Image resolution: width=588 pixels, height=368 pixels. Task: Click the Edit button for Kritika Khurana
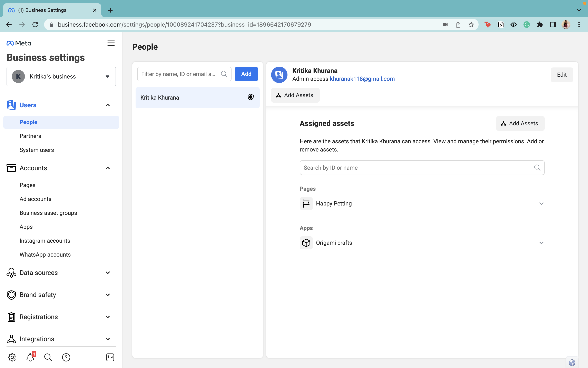pos(562,75)
